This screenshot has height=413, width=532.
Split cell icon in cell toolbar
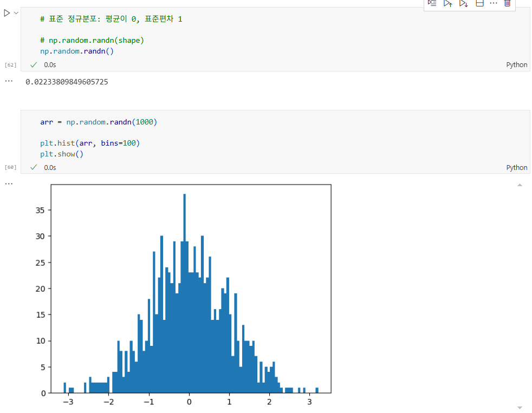pos(479,3)
